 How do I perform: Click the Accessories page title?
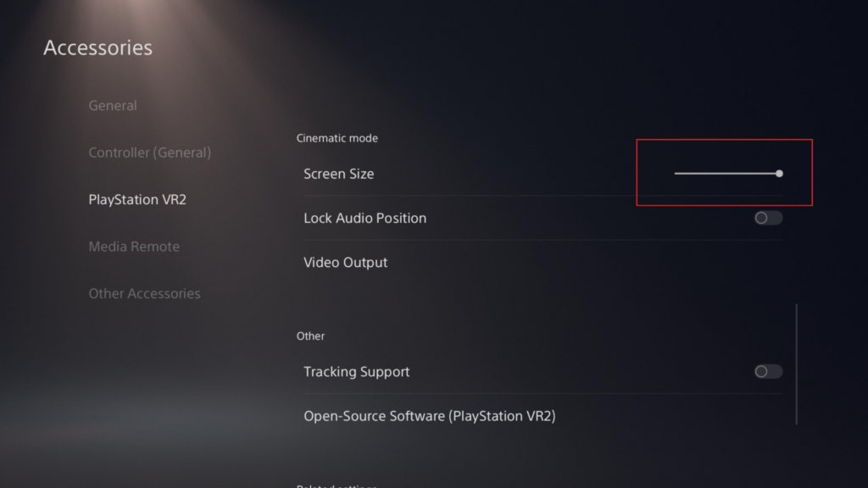(97, 47)
